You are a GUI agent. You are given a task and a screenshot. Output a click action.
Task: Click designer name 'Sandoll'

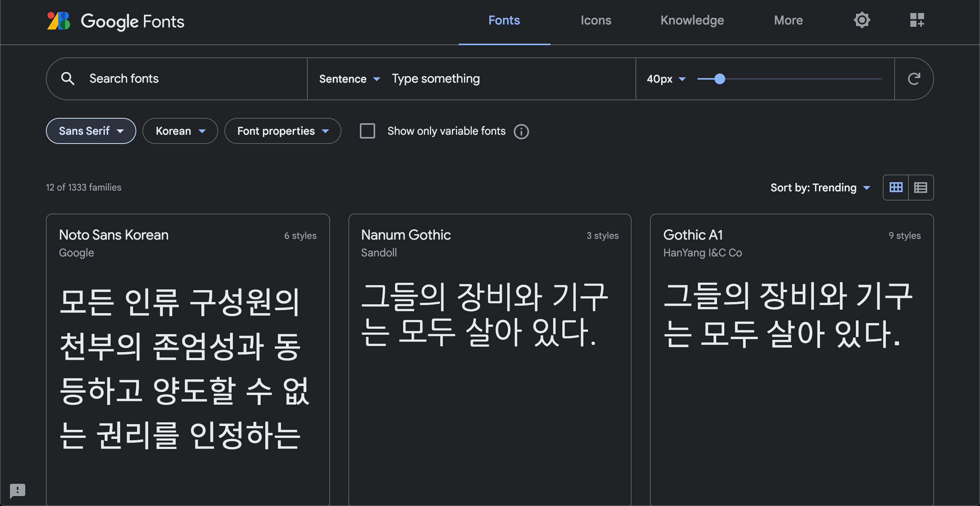click(x=379, y=253)
